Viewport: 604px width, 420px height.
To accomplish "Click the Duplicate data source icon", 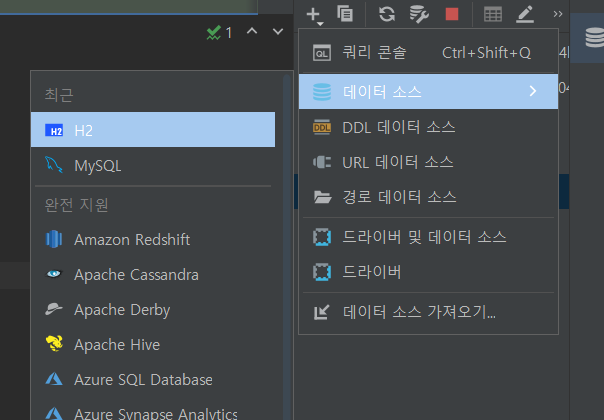I will 345,14.
